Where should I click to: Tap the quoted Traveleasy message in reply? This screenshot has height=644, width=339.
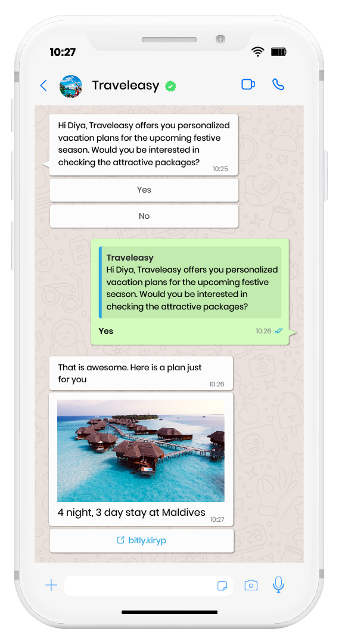pyautogui.click(x=190, y=282)
